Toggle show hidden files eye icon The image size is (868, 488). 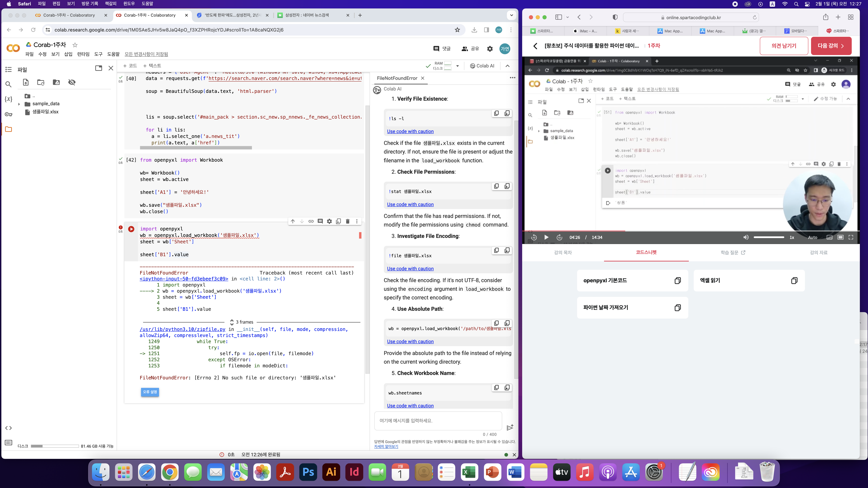[72, 82]
